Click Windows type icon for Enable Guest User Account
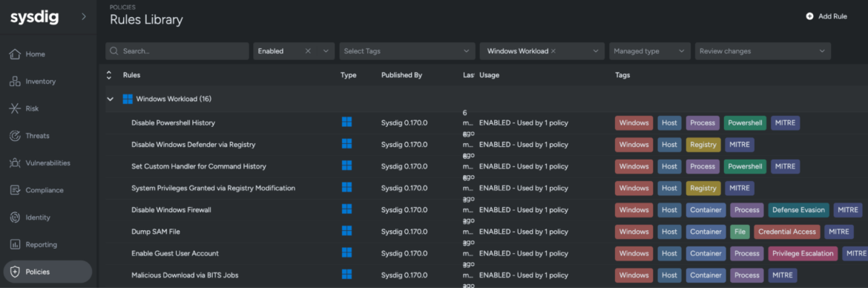The width and height of the screenshot is (868, 288). tap(346, 252)
